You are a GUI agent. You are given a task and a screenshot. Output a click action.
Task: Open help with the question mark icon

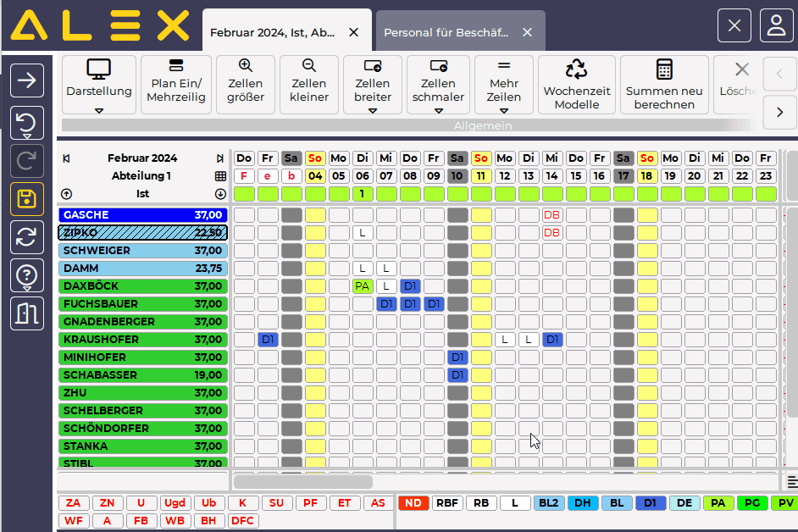[x=27, y=275]
